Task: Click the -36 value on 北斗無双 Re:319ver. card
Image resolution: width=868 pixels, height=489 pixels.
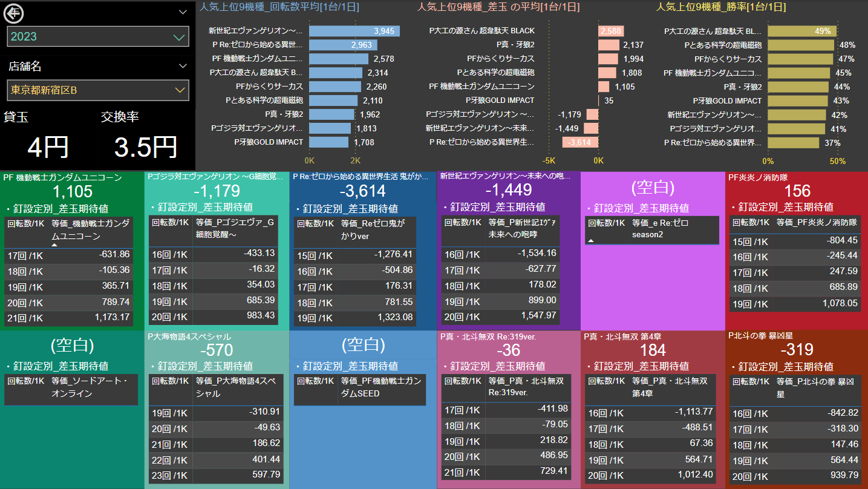Action: 508,350
